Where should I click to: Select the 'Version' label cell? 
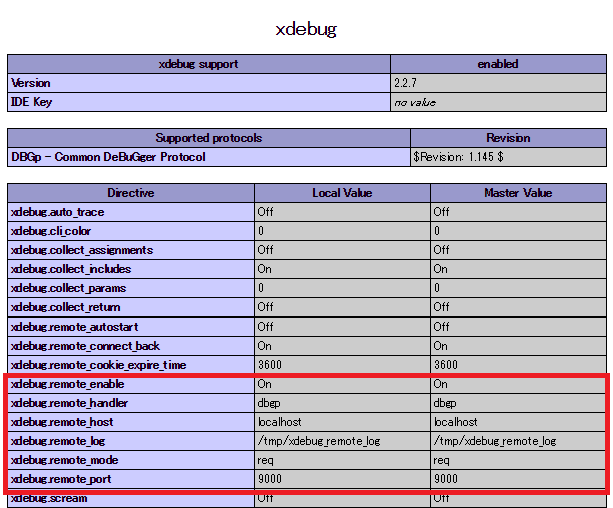point(199,83)
